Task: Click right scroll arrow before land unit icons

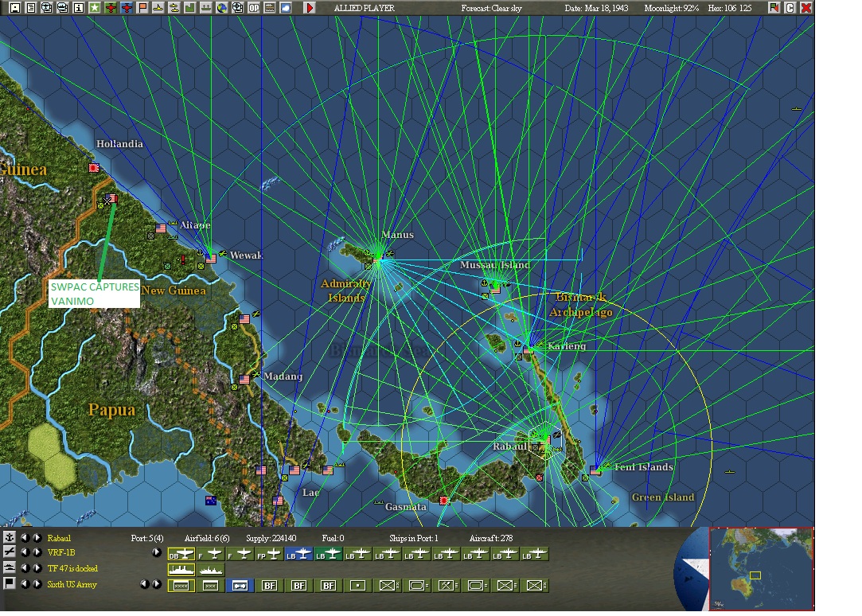Action: coord(157,584)
